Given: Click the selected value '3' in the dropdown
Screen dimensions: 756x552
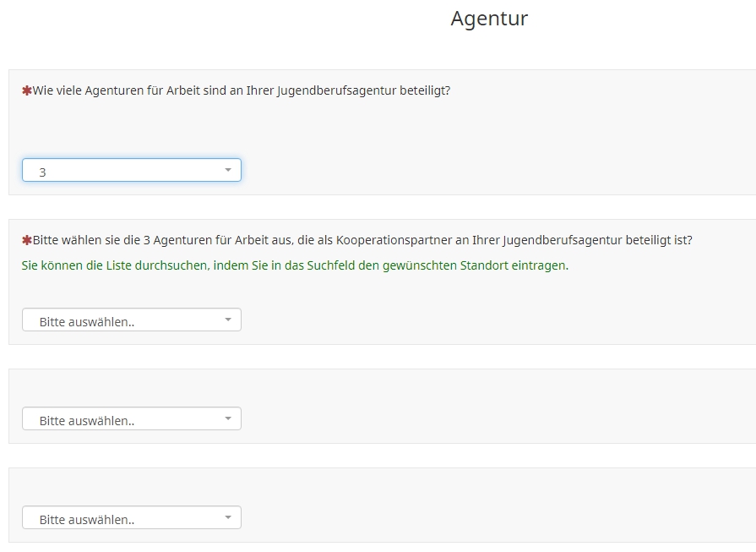Looking at the screenshot, I should click(42, 172).
